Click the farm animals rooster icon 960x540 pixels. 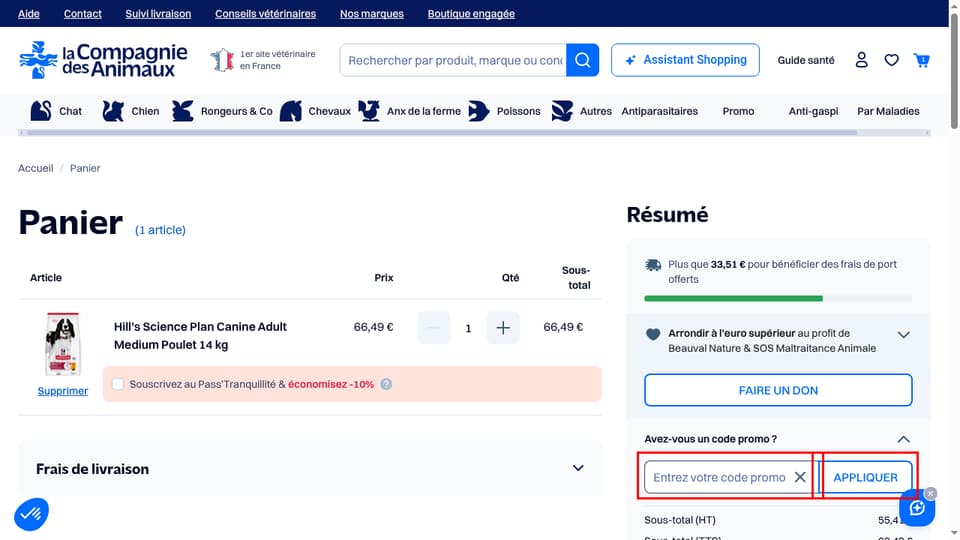pos(369,111)
